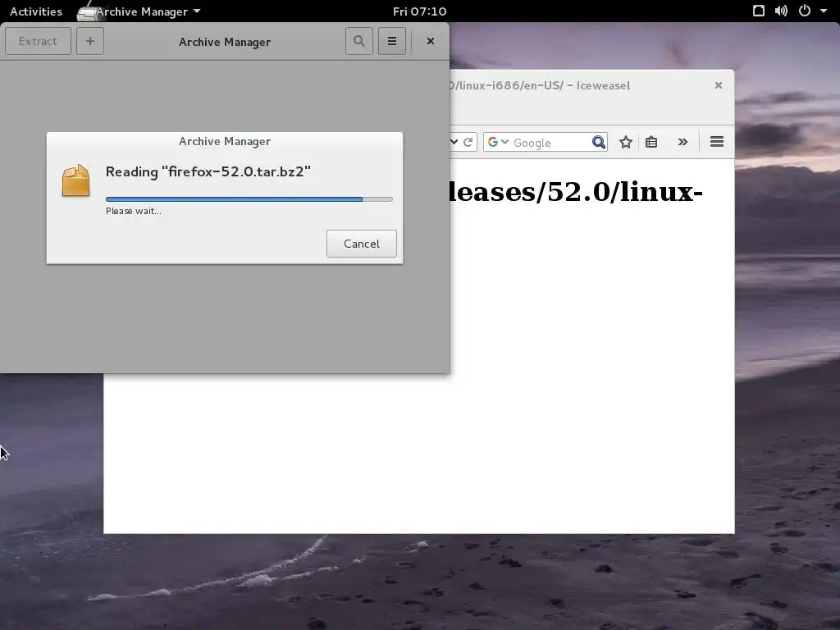
Task: Show bookmarks list icon in Iceweasel
Action: pyautogui.click(x=651, y=142)
